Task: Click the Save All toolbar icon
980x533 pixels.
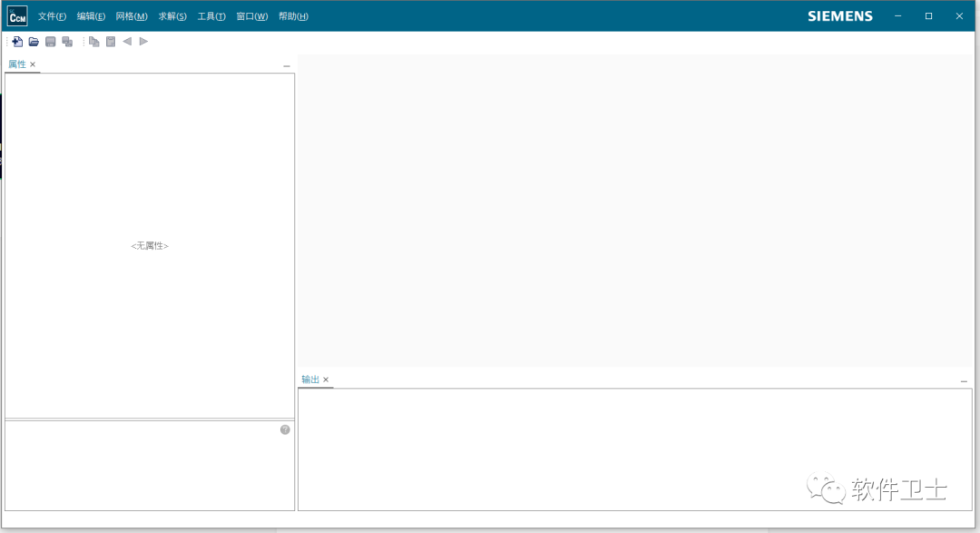Action: (67, 42)
